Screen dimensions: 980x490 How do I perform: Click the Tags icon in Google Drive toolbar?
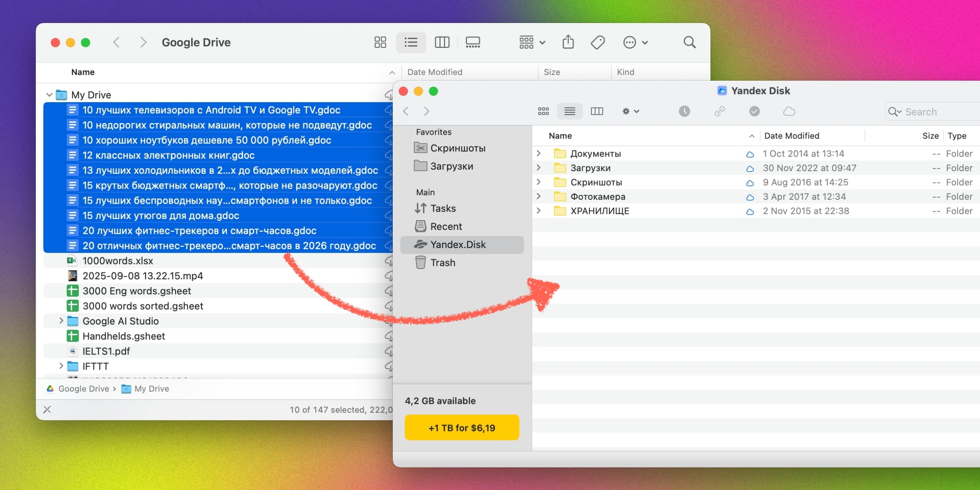[598, 42]
